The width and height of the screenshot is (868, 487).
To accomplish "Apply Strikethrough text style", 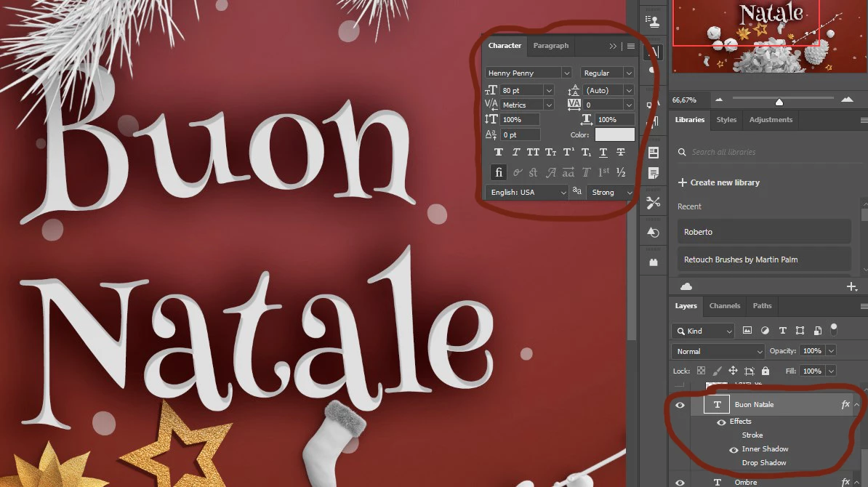I will coord(621,152).
